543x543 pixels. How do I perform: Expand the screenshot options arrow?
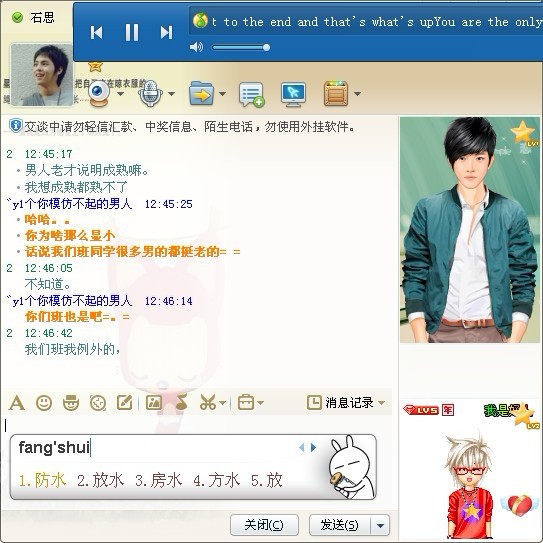click(223, 403)
